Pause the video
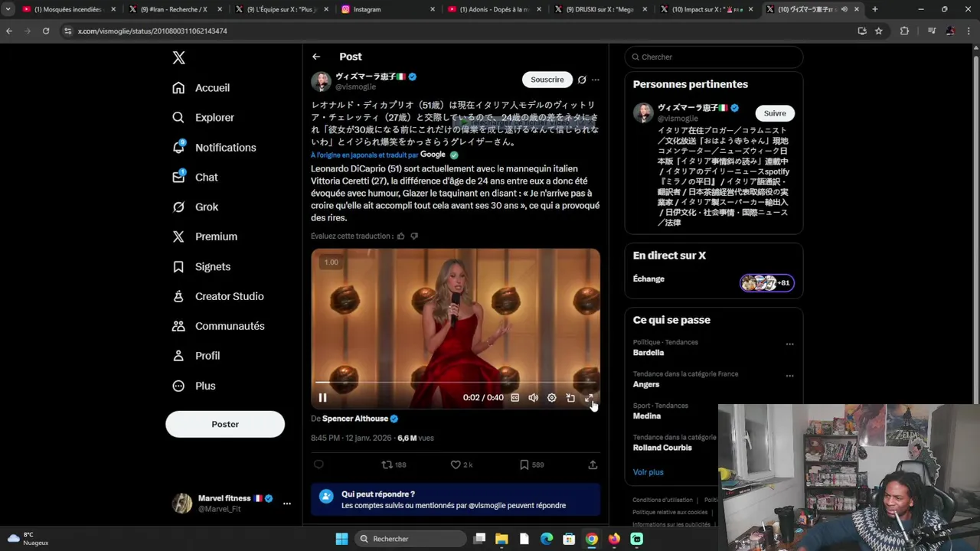Screen dimensions: 980x551 coord(322,398)
